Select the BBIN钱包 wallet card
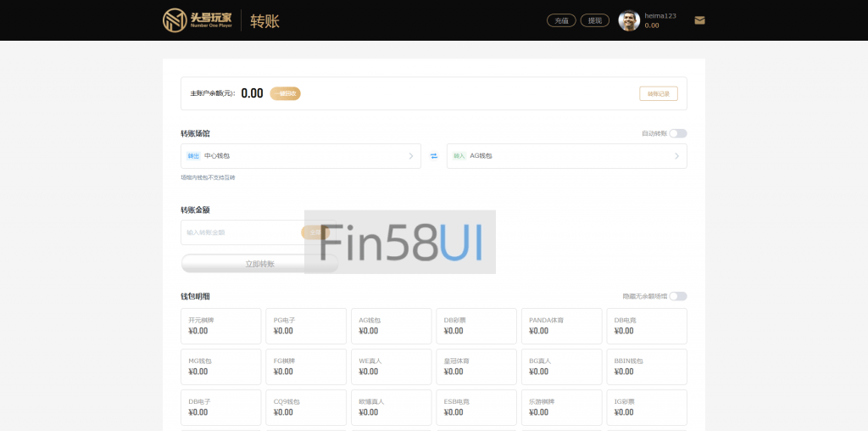868x431 pixels. tap(647, 367)
